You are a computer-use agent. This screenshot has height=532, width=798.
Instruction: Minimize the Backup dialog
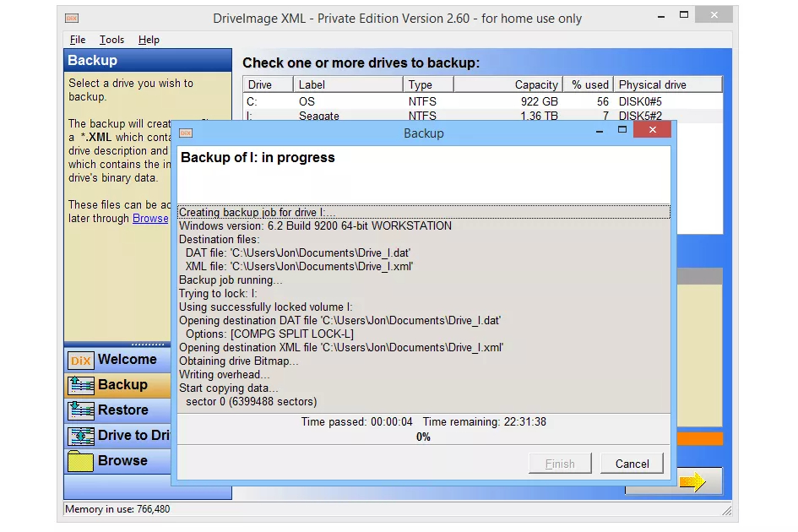600,132
